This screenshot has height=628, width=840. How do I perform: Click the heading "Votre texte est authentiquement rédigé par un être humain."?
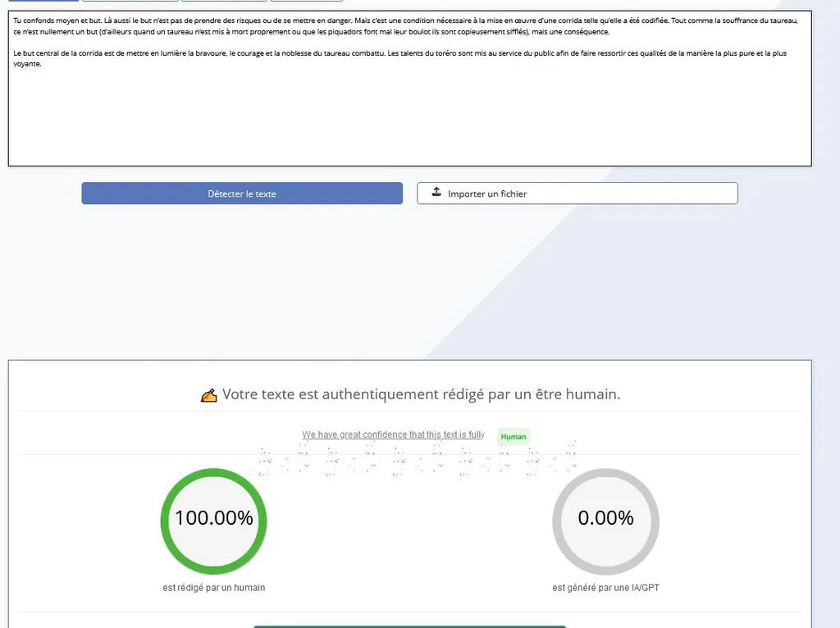[421, 394]
